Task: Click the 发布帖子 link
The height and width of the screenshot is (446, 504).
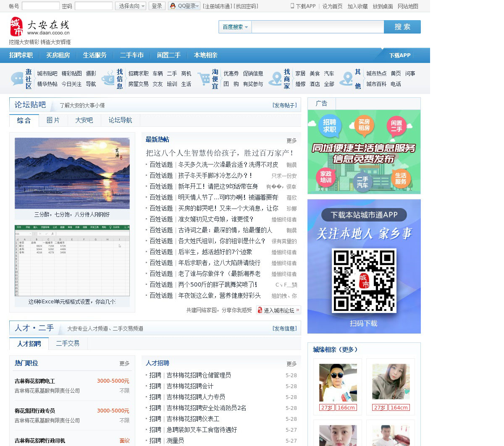Action: [x=284, y=105]
